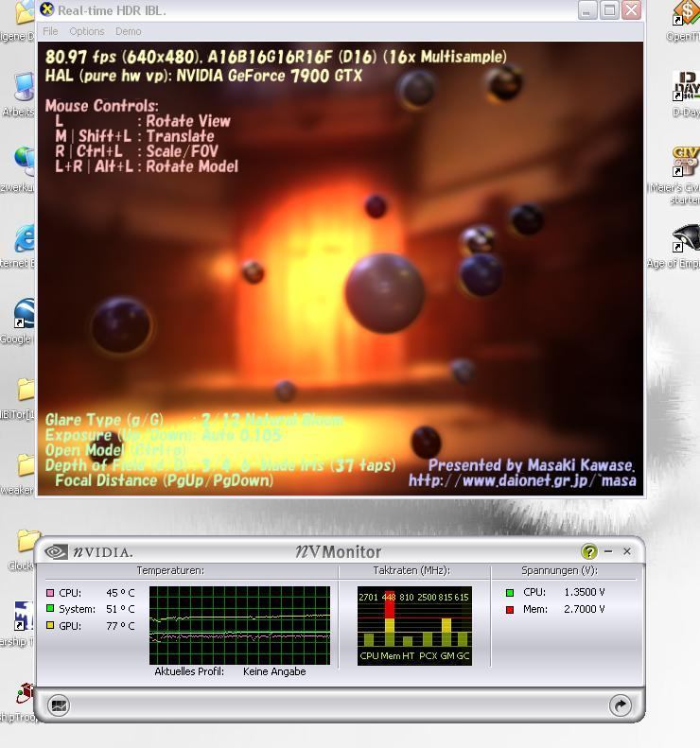Click the large central sphere in the demo
This screenshot has width=700, height=748.
click(x=385, y=293)
